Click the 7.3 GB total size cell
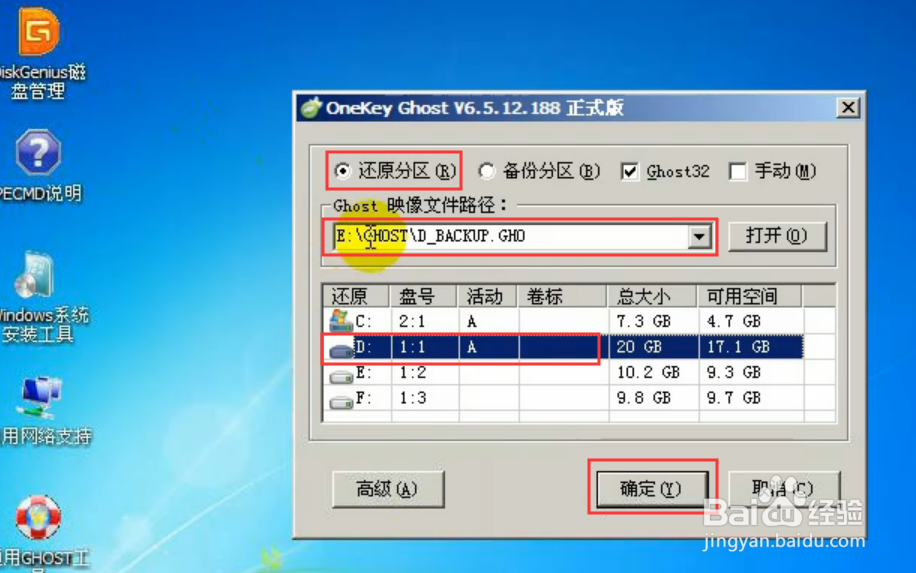This screenshot has height=573, width=916. [x=644, y=321]
